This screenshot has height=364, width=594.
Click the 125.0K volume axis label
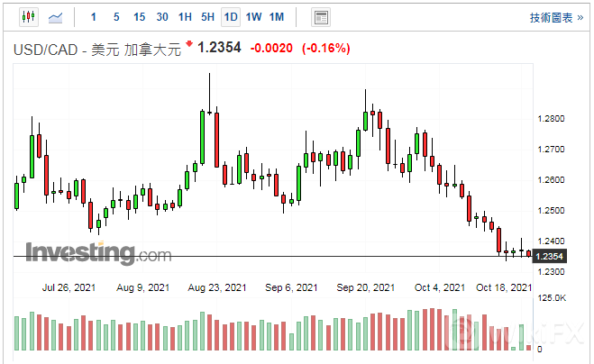[x=552, y=298]
